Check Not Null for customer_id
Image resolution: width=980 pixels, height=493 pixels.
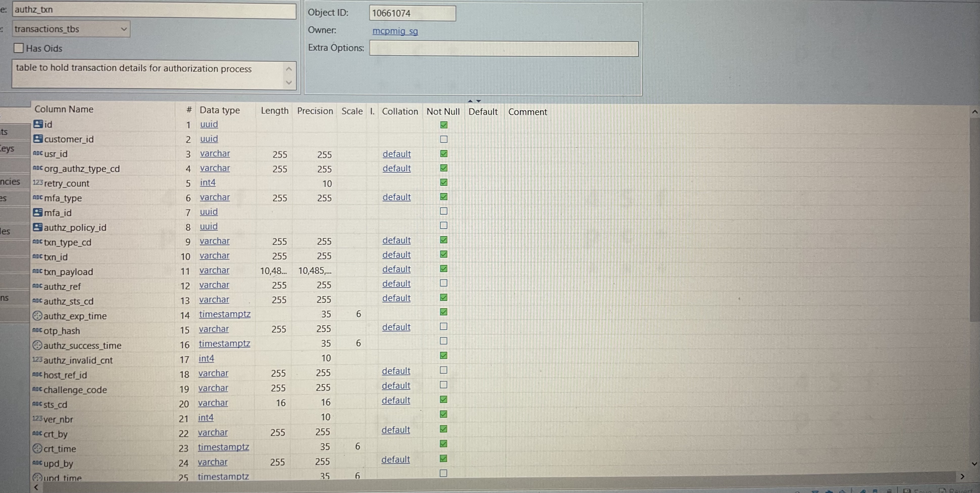(x=444, y=139)
